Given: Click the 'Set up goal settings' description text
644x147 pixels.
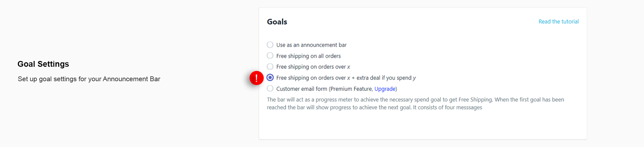Looking at the screenshot, I should click(89, 79).
